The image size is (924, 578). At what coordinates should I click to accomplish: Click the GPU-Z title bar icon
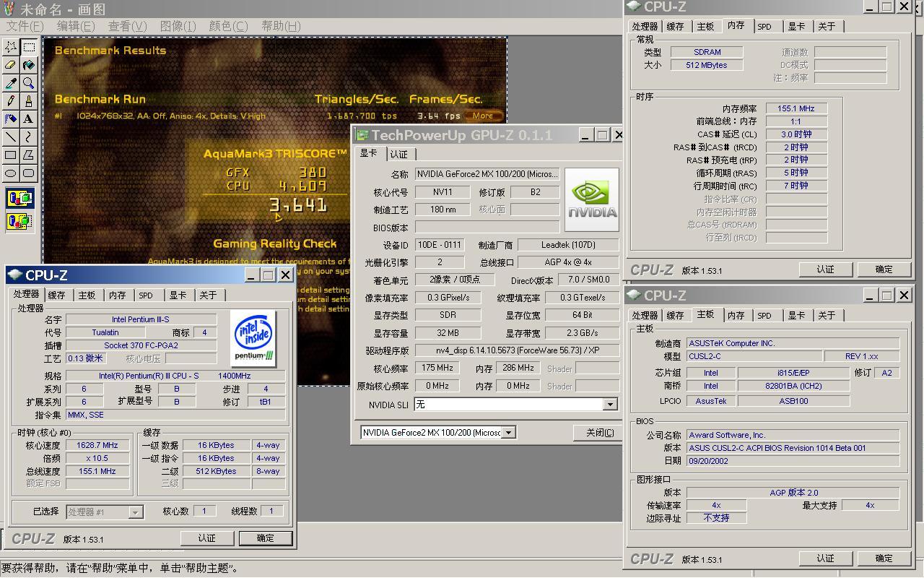(362, 135)
